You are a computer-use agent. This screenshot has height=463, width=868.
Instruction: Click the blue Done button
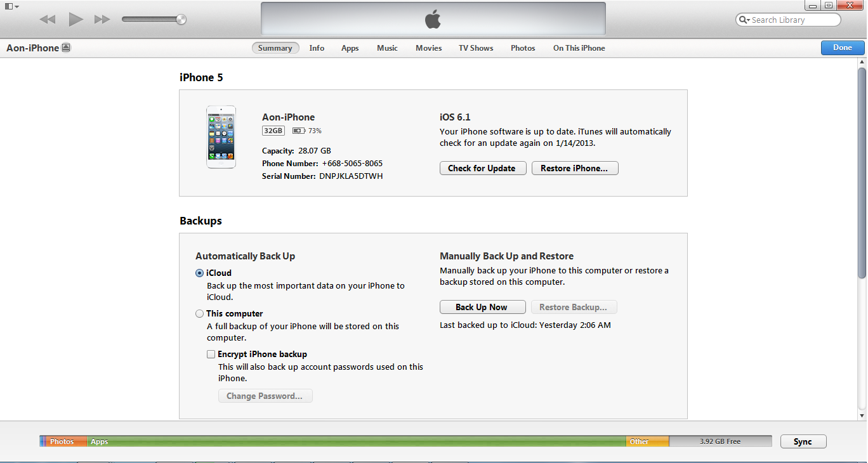pos(843,48)
